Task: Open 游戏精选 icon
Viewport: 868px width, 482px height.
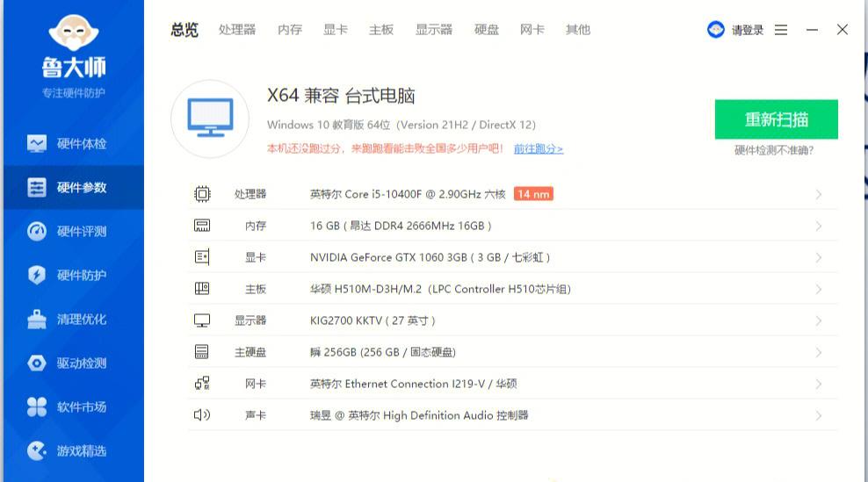Action: click(x=37, y=451)
